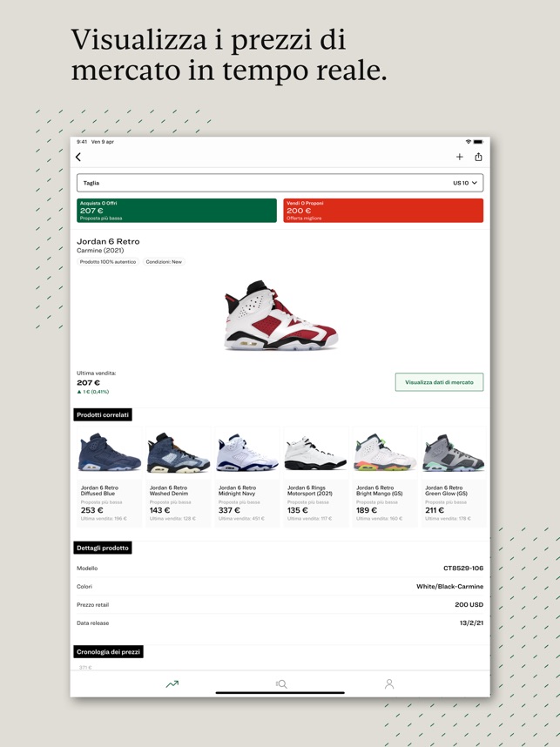
Task: Click the plus add icon
Action: pos(460,157)
